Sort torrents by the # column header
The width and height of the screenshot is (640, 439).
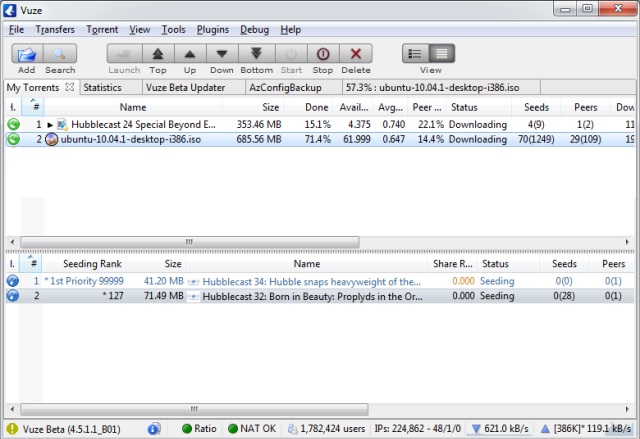(37, 107)
